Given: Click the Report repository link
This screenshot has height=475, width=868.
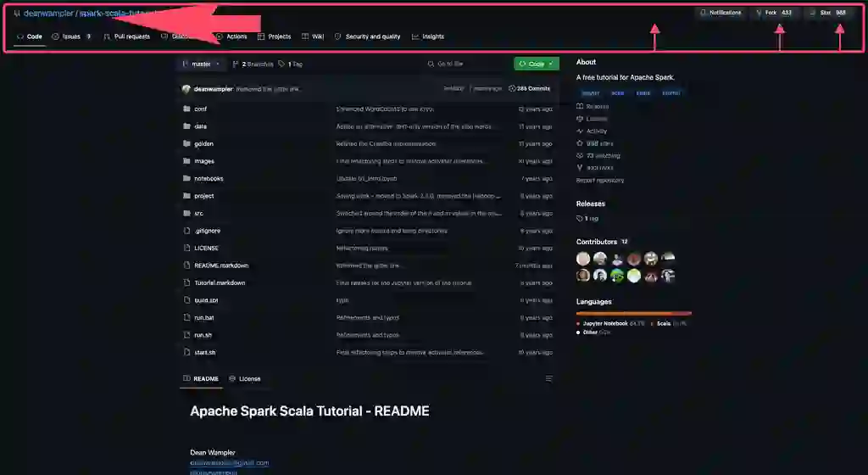Looking at the screenshot, I should point(599,181).
